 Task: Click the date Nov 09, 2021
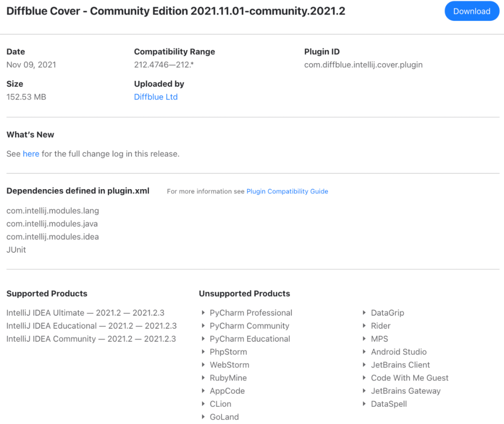point(31,64)
